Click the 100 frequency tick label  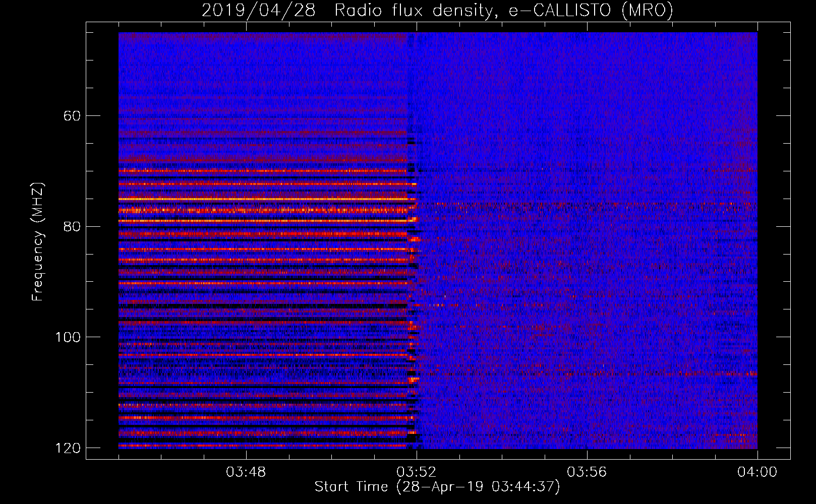[68, 337]
